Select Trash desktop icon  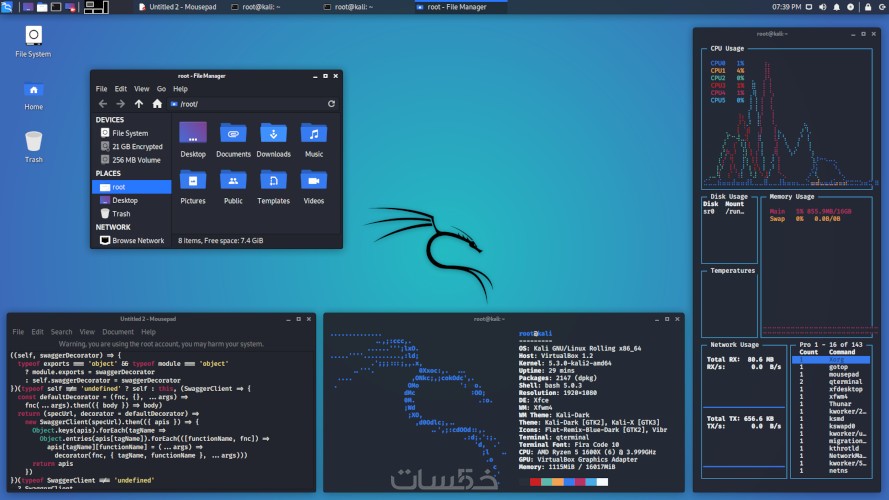33,147
